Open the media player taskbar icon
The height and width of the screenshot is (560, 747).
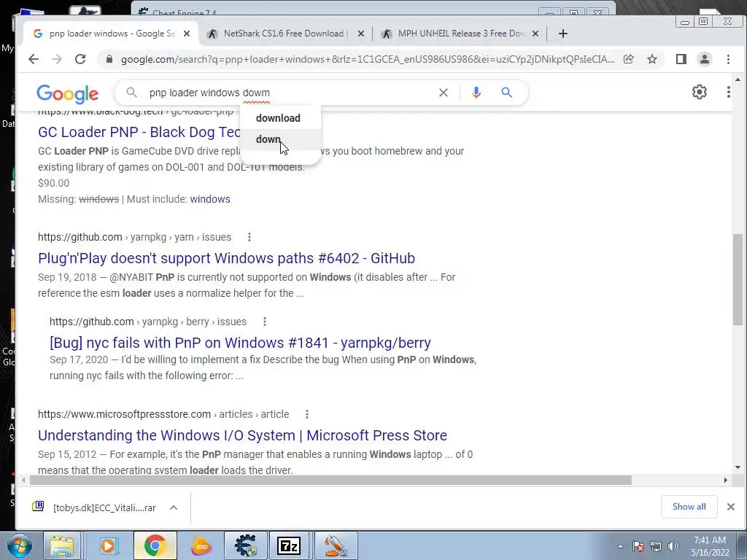[x=108, y=545]
